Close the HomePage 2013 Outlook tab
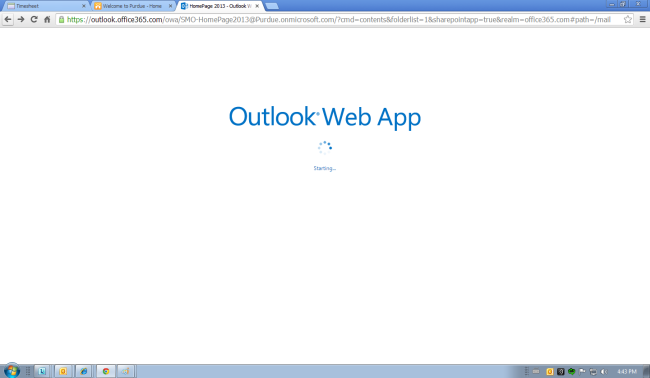Viewport: 650px width, 378px height. click(x=257, y=6)
